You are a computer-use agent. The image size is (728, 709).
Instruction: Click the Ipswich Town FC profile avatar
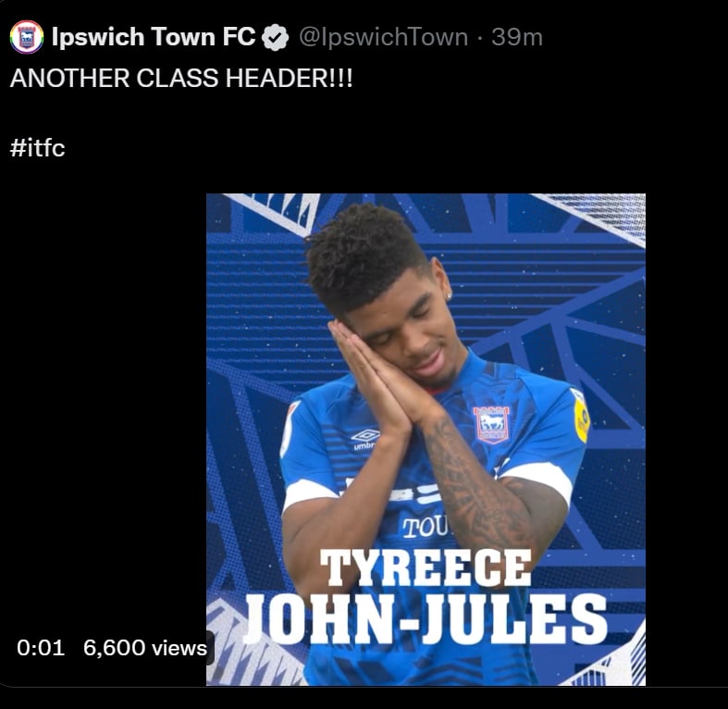coord(27,37)
